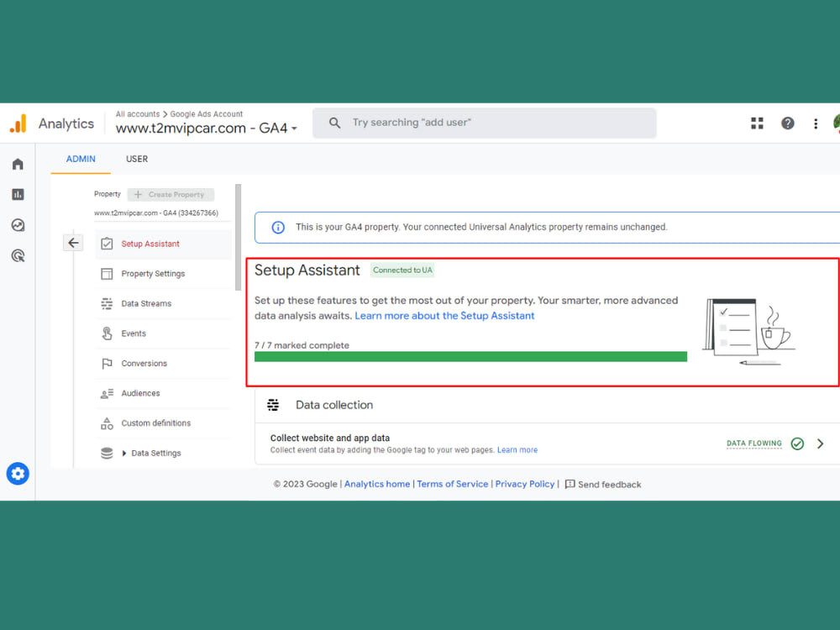840x630 pixels.
Task: Open Learn more about the Setup Assistant
Action: click(x=444, y=315)
